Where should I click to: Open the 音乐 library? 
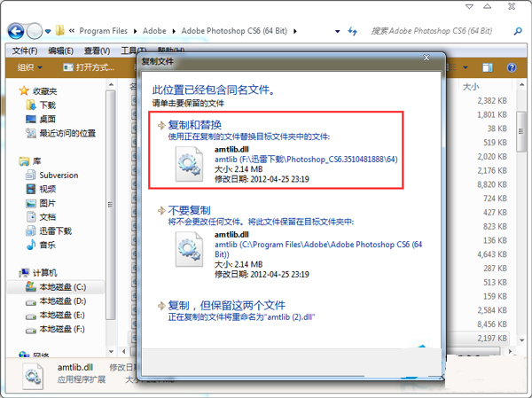coord(47,245)
